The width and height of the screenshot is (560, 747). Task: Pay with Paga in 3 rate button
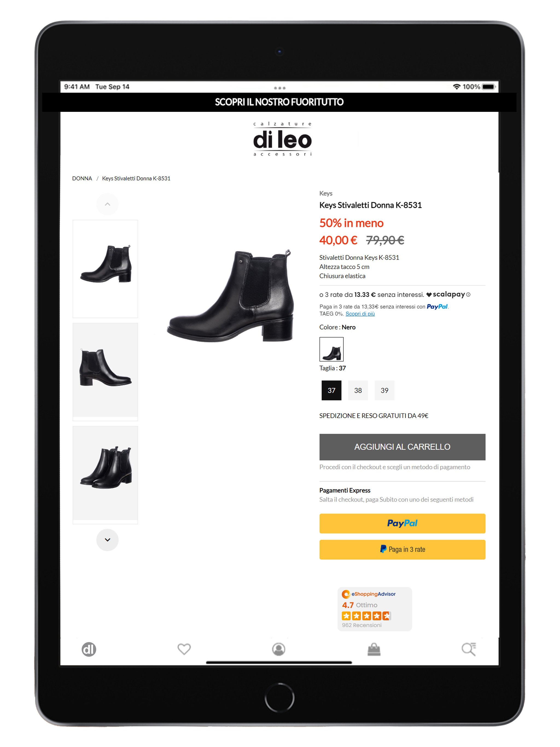pyautogui.click(x=402, y=549)
